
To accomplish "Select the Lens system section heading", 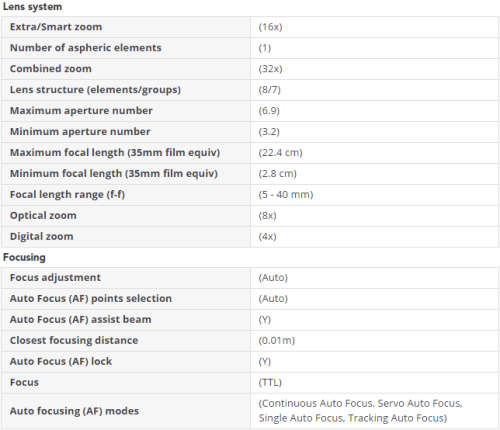I will coord(32,7).
